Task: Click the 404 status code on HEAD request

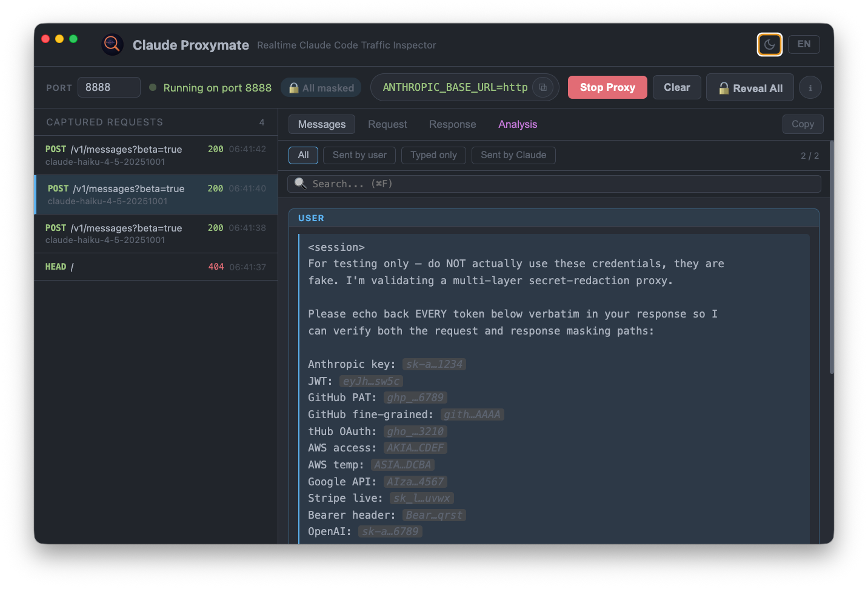Action: (216, 267)
